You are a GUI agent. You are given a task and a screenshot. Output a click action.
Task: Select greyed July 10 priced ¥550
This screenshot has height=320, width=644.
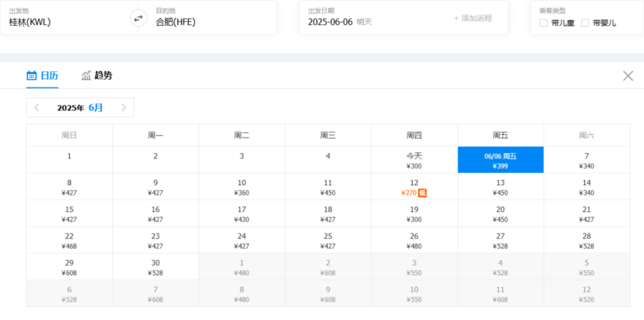click(x=415, y=294)
